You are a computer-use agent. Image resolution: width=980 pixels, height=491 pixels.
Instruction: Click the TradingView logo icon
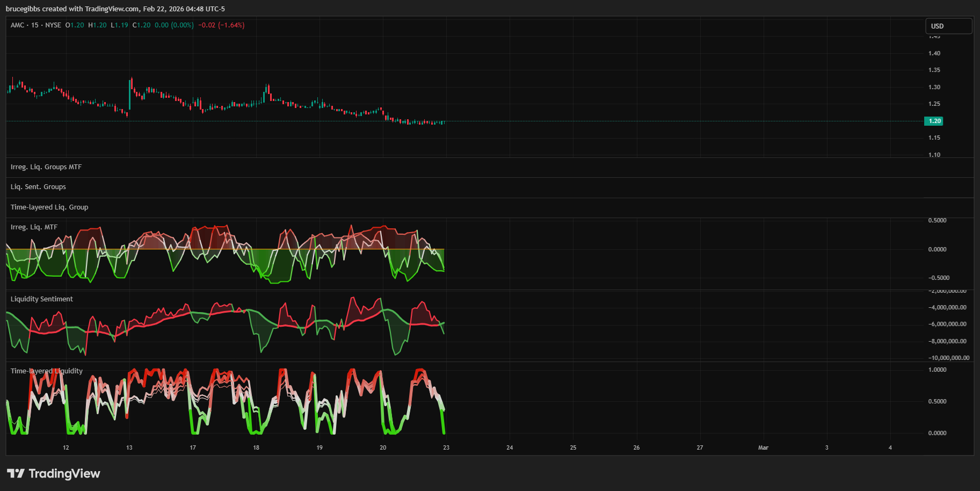tap(16, 473)
